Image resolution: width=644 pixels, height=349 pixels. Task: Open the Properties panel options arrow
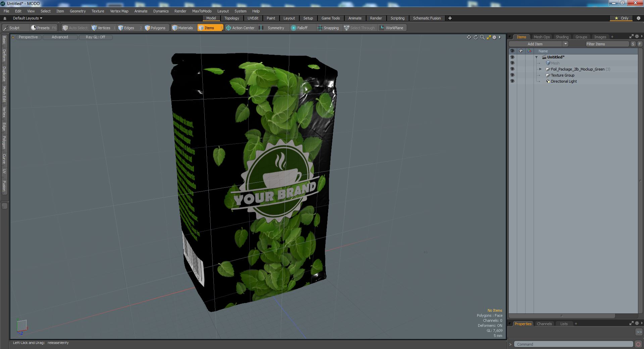[x=642, y=323]
